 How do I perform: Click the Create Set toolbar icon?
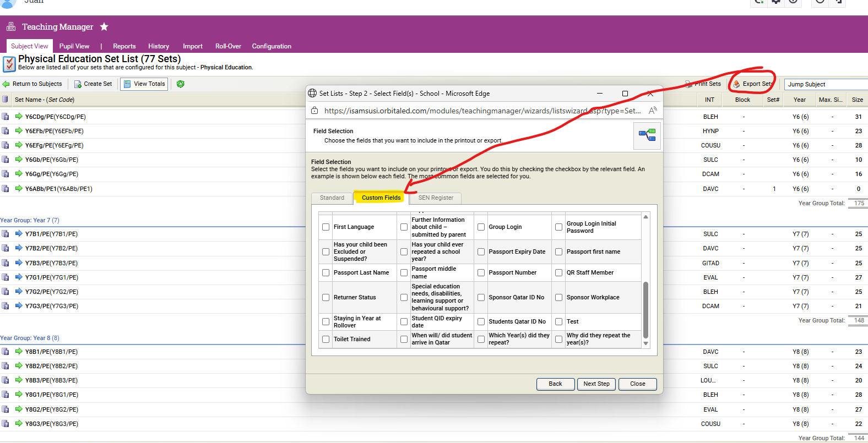[78, 84]
